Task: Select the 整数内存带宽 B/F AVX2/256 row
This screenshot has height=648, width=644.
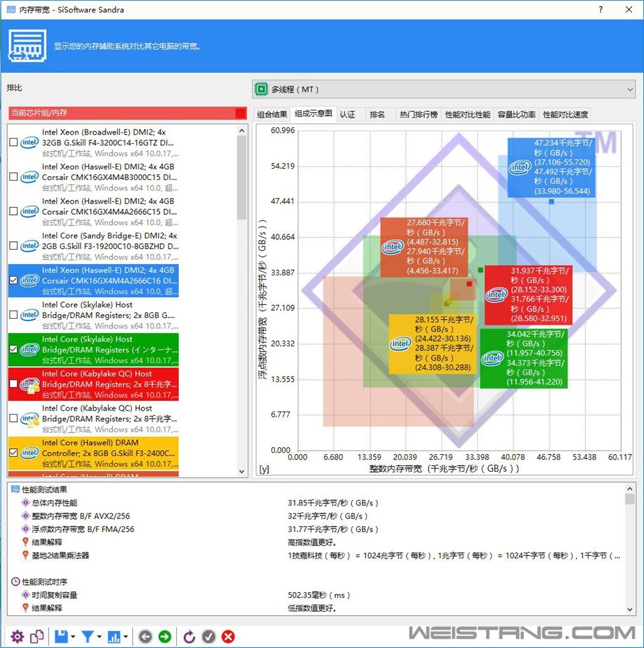Action: pyautogui.click(x=316, y=516)
